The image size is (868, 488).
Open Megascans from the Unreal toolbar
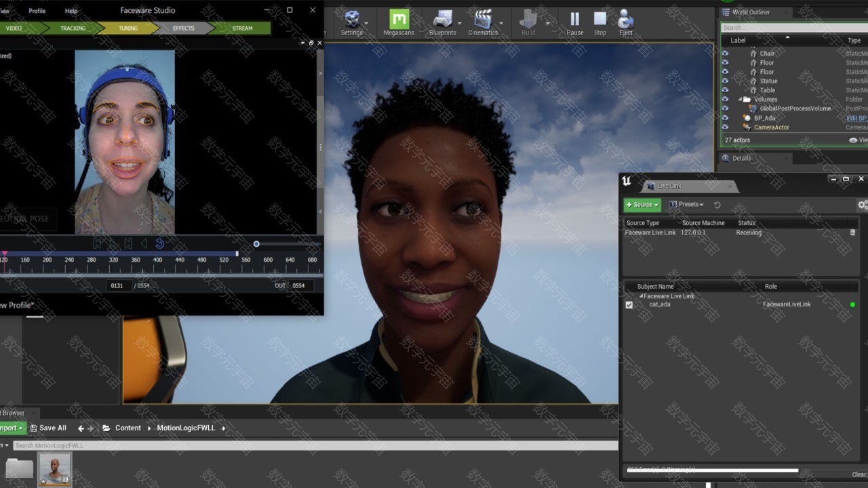[399, 23]
